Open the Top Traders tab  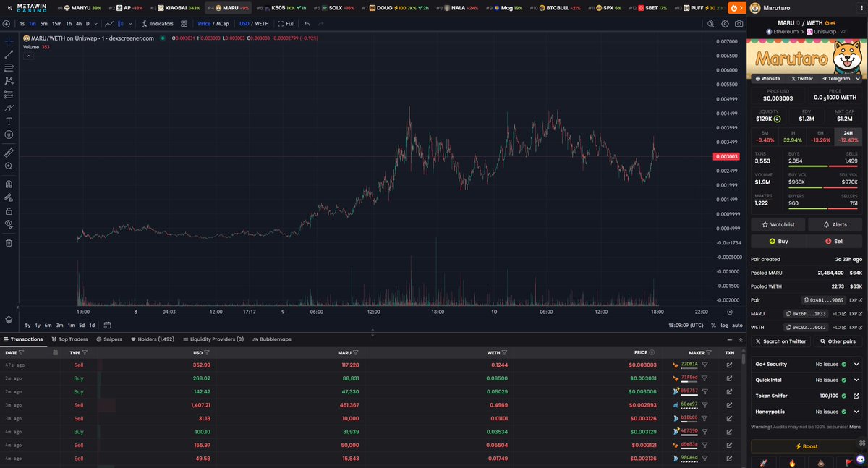coord(69,339)
